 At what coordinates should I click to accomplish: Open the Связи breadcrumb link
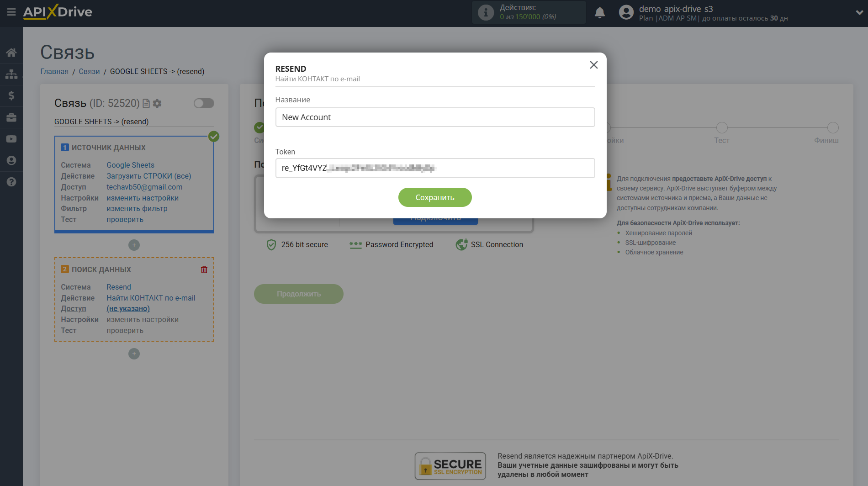[89, 71]
